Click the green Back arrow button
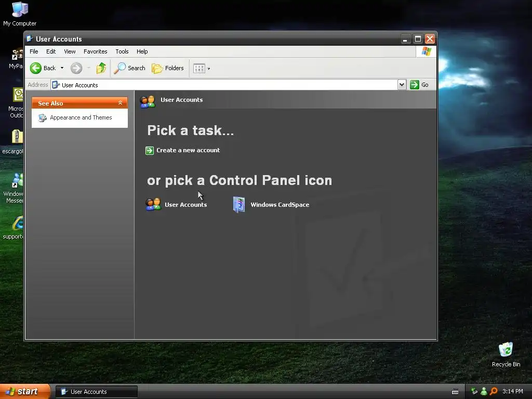This screenshot has width=532, height=399. [x=36, y=68]
